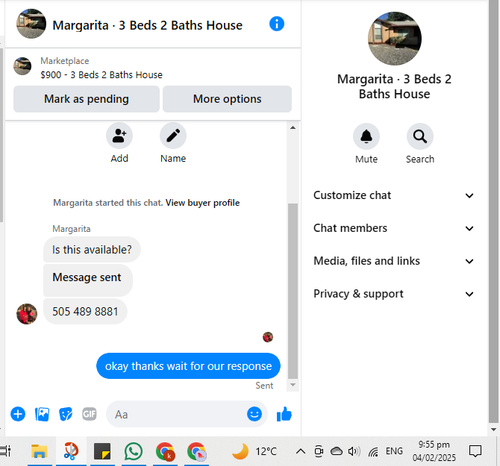500x466 pixels.
Task: Open the Wi-Fi network tray icon
Action: click(x=373, y=452)
